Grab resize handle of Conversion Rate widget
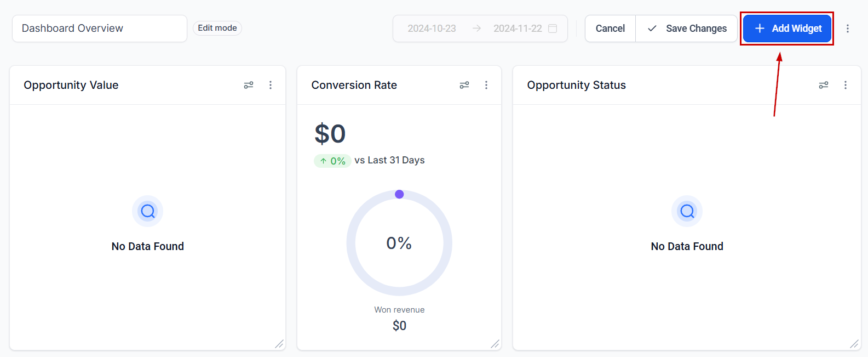The height and width of the screenshot is (357, 868). click(x=495, y=344)
